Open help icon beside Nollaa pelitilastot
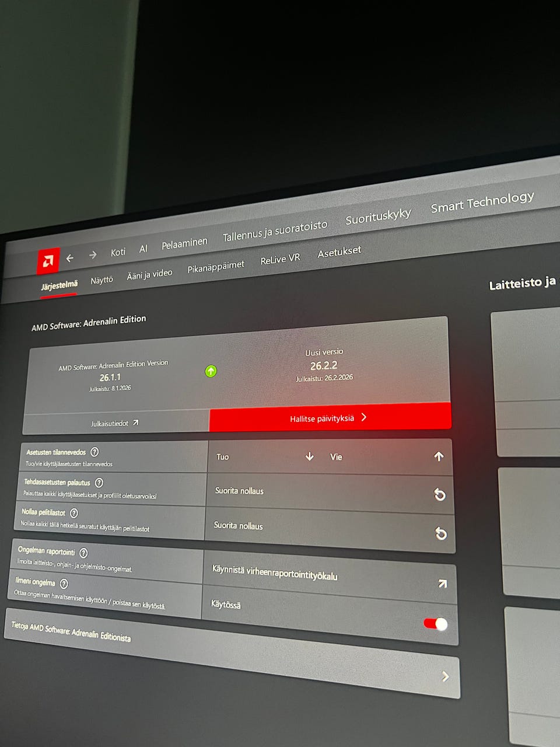The image size is (560, 747). pos(74,513)
